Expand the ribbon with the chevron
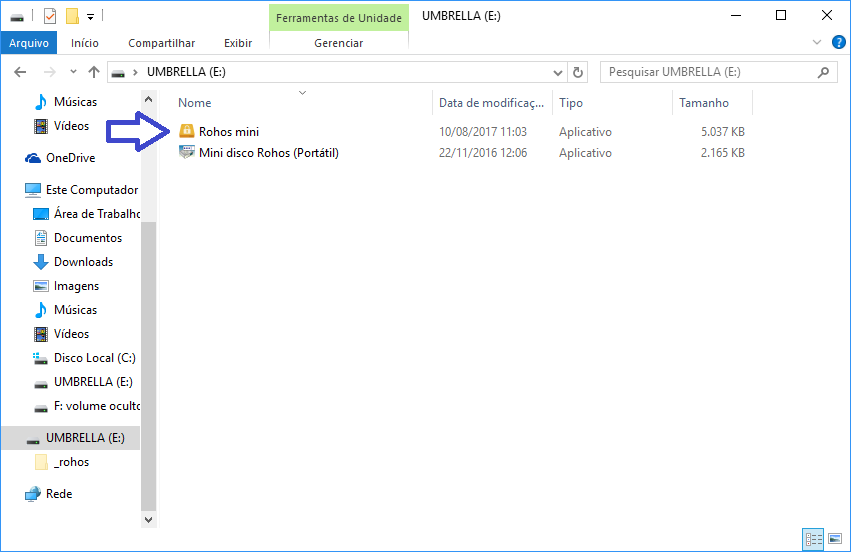This screenshot has width=851, height=552. (817, 42)
